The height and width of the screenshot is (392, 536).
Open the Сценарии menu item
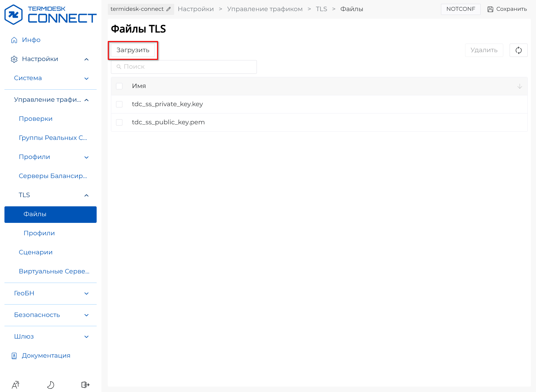36,252
